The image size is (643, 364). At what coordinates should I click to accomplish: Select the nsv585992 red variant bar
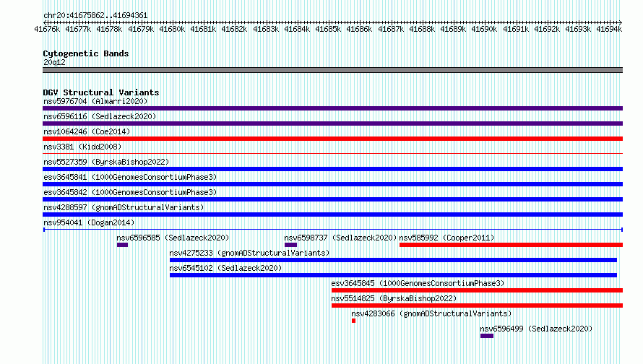click(511, 245)
